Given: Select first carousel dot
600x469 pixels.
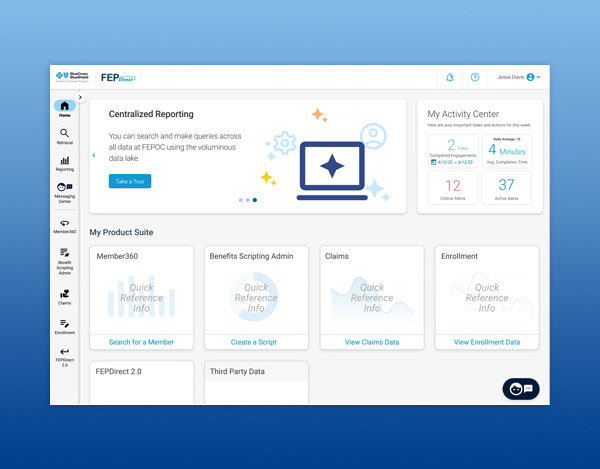Looking at the screenshot, I should click(x=241, y=200).
